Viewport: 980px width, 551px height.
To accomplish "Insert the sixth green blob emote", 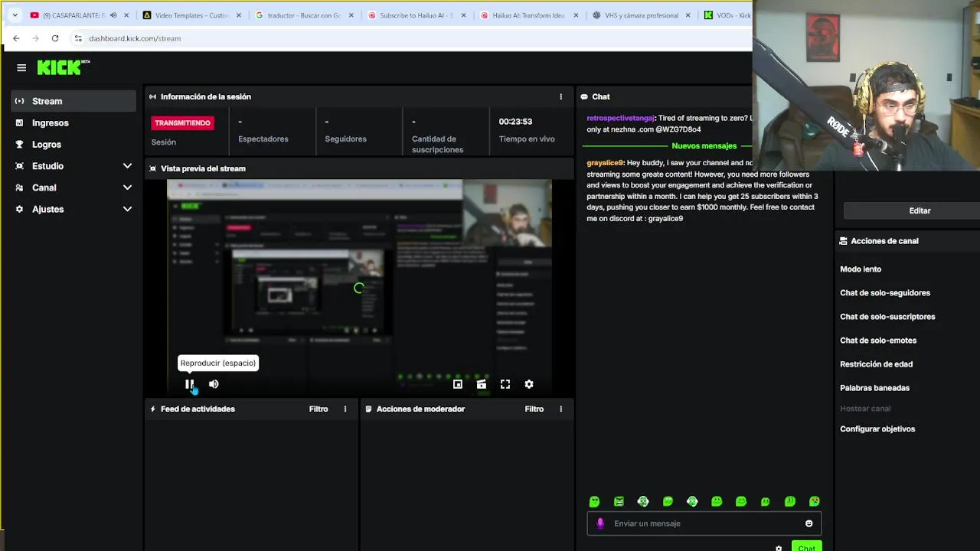I will click(717, 501).
